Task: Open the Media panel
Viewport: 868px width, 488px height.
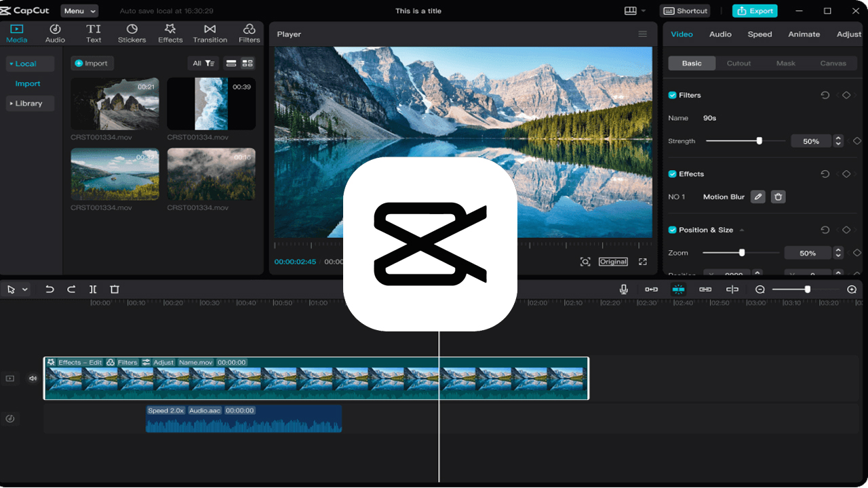Action: click(x=16, y=33)
